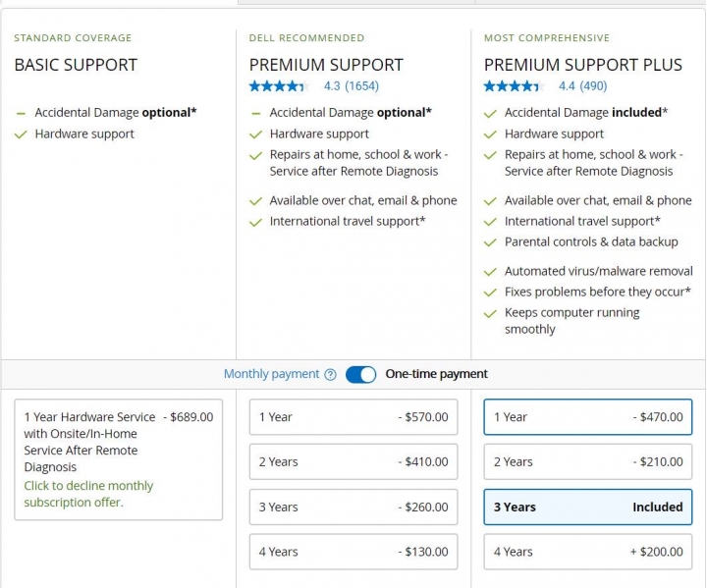Screen dimensions: 707x588
Task: Select Premium Support 3 Years option
Action: click(x=353, y=507)
